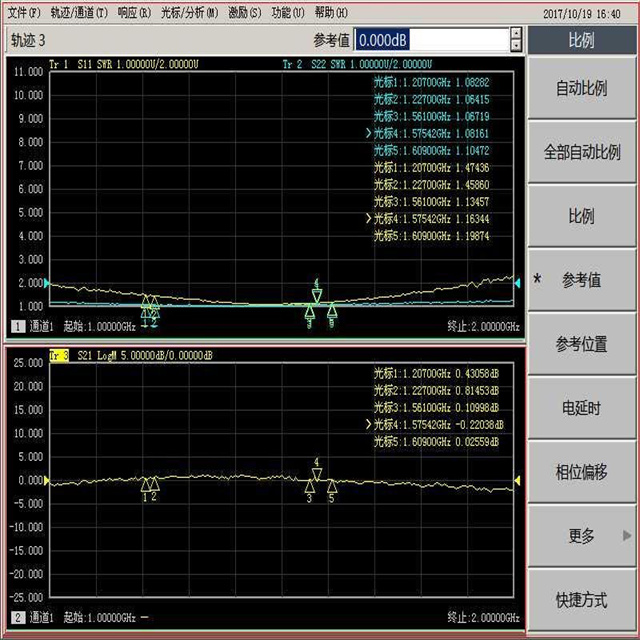Open the 轨迹/通道(T) menu
Viewport: 640px width, 640px height.
79,13
